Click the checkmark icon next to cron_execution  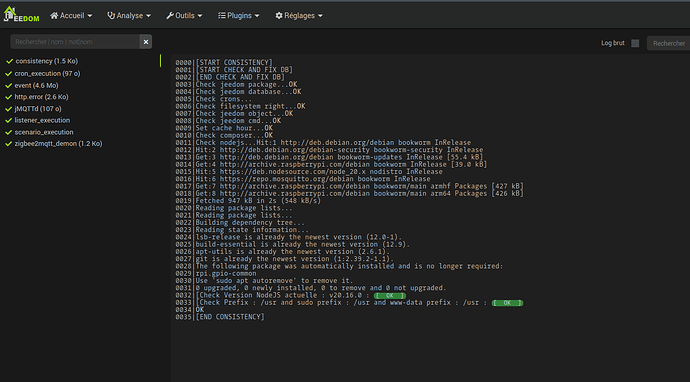pos(8,73)
